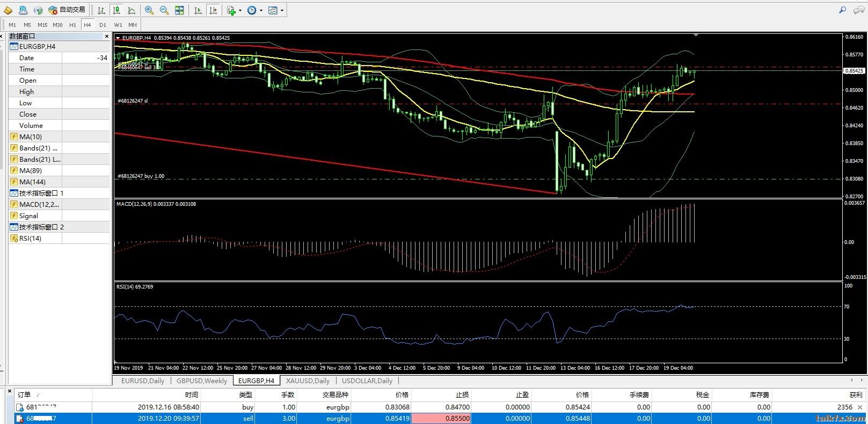Screen dimensions: 868x424
Task: Close the terminal orders panel
Action: (x=10, y=391)
